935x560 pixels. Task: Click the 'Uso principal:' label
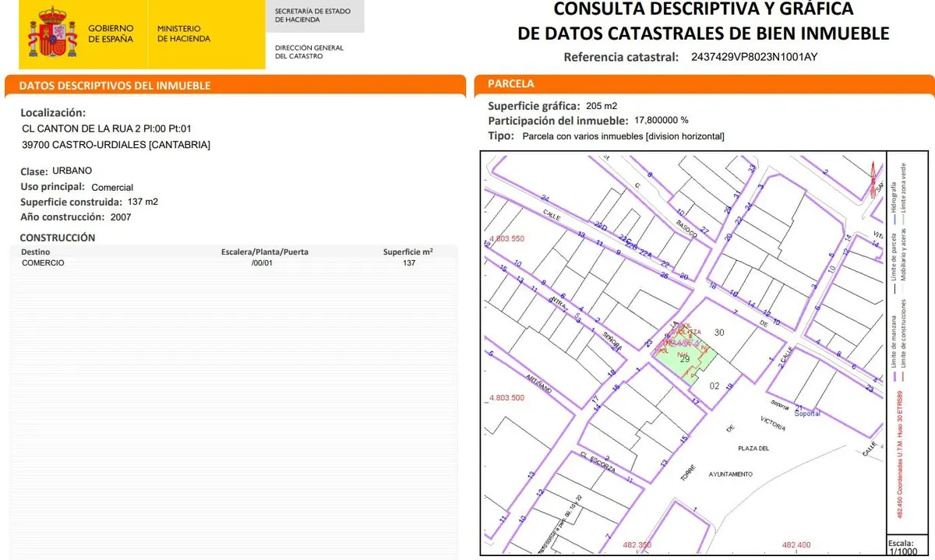(x=52, y=187)
